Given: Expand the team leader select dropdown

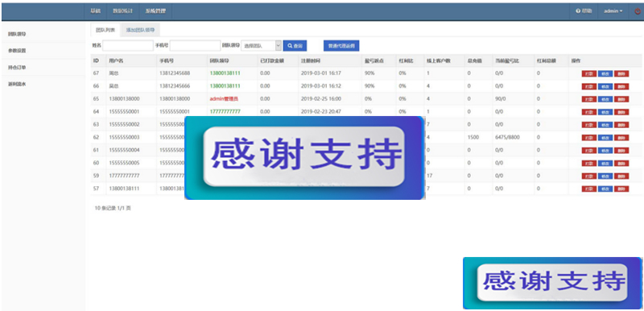Looking at the screenshot, I should [x=261, y=46].
